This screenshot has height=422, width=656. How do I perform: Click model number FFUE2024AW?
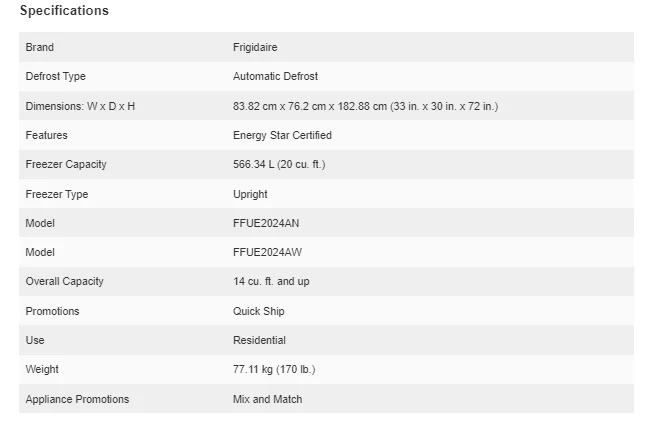(266, 252)
